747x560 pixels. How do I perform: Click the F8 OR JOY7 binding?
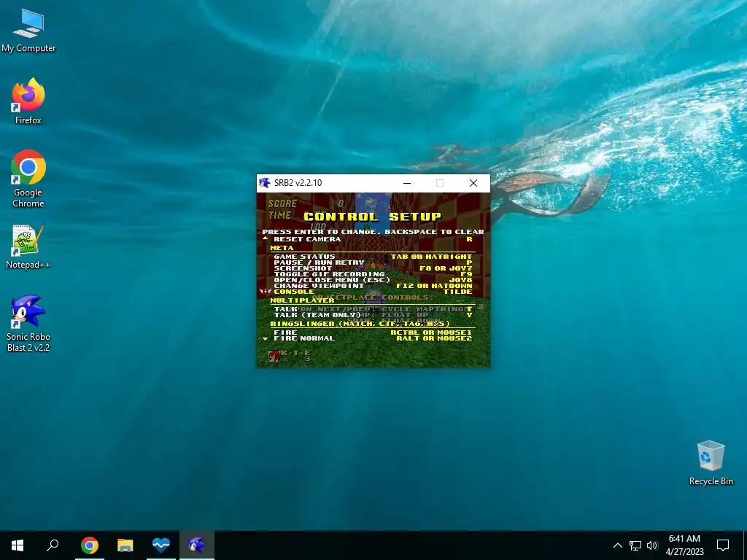[x=446, y=268]
